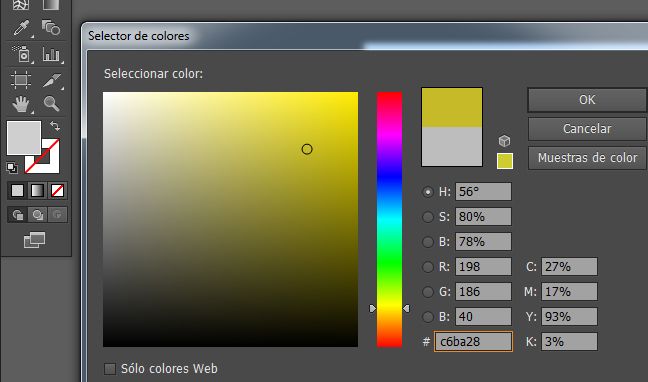Select the Hand tool
This screenshot has width=648, height=382.
[x=21, y=104]
